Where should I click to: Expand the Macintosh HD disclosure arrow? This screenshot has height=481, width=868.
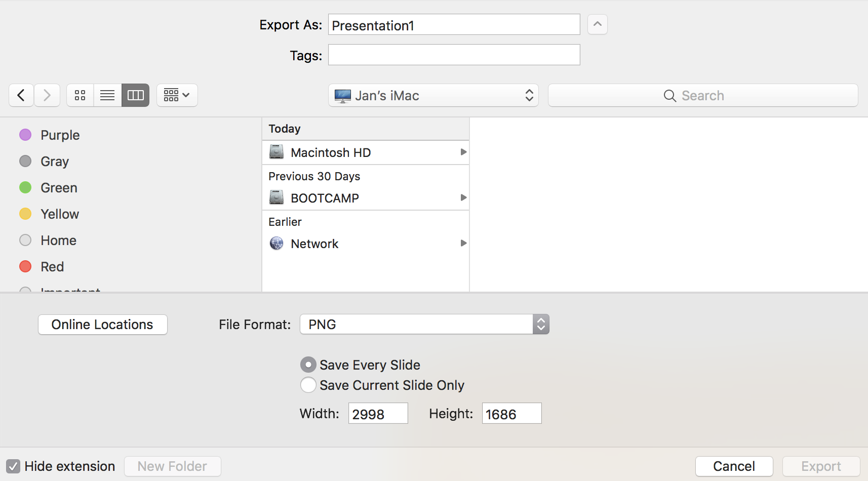pos(463,152)
